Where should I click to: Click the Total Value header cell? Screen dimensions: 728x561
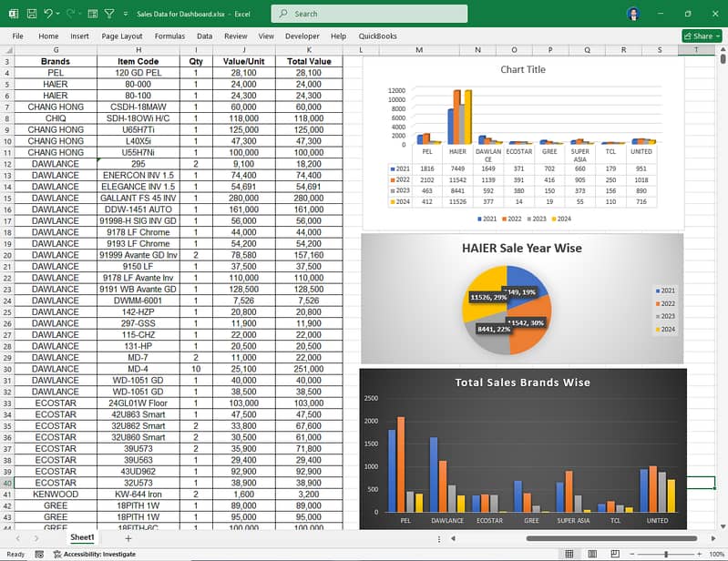(x=309, y=61)
